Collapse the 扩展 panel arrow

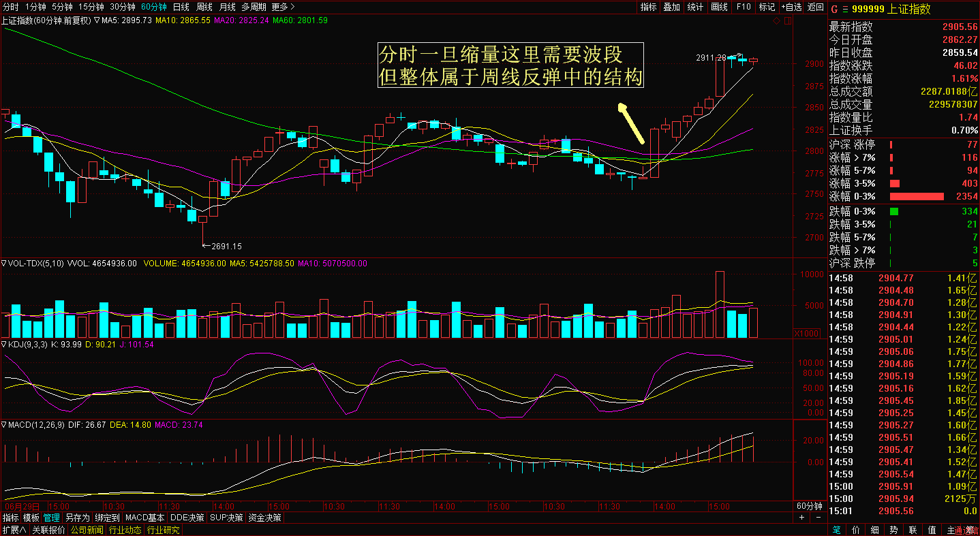(14, 530)
